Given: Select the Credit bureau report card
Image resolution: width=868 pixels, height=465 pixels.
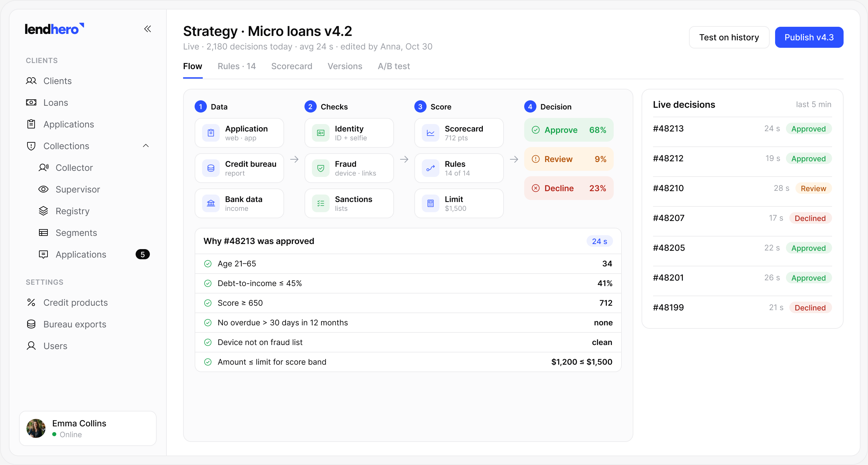Looking at the screenshot, I should 239,168.
